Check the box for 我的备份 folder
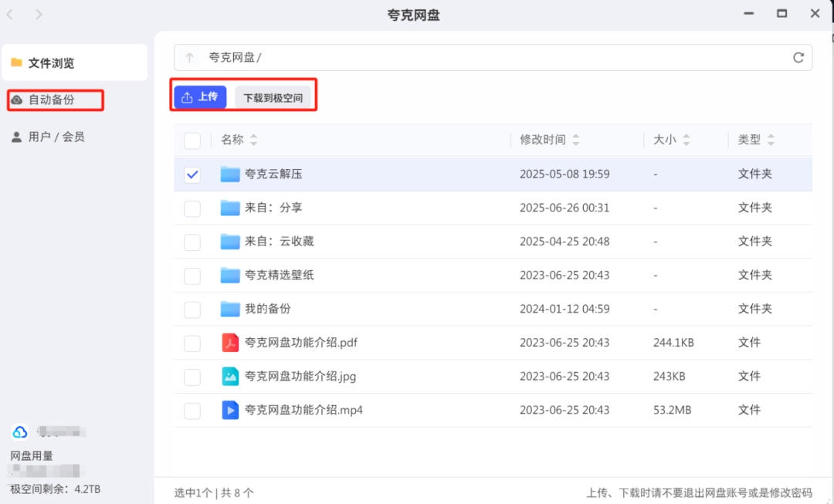Image resolution: width=834 pixels, height=504 pixels. pyautogui.click(x=192, y=310)
